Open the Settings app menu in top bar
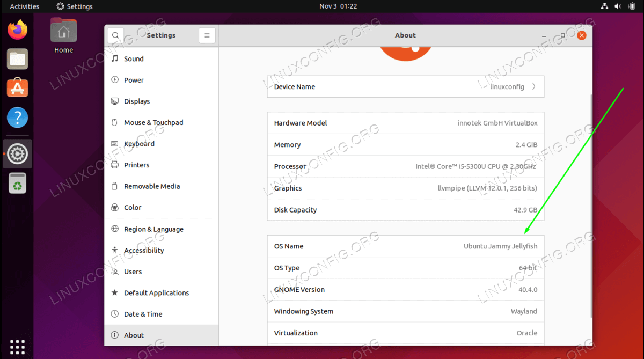 pyautogui.click(x=75, y=6)
